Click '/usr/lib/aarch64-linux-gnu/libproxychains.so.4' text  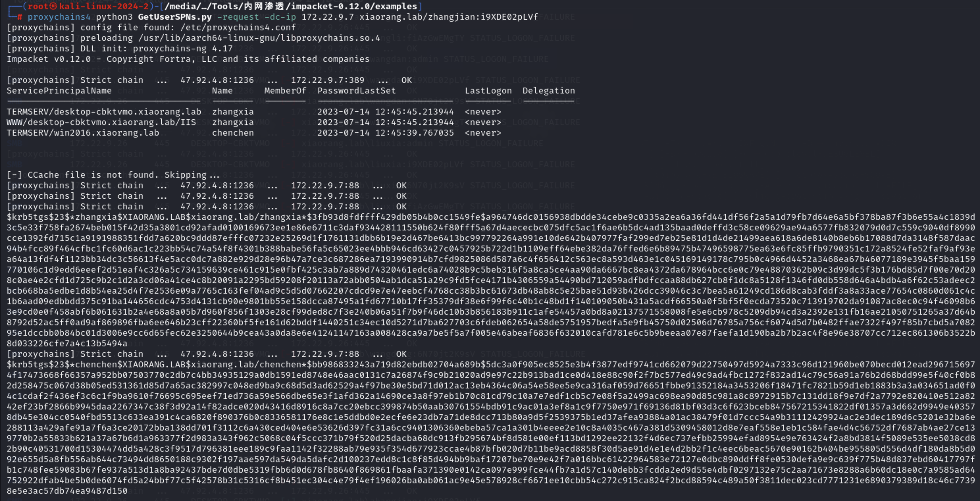pyautogui.click(x=259, y=38)
